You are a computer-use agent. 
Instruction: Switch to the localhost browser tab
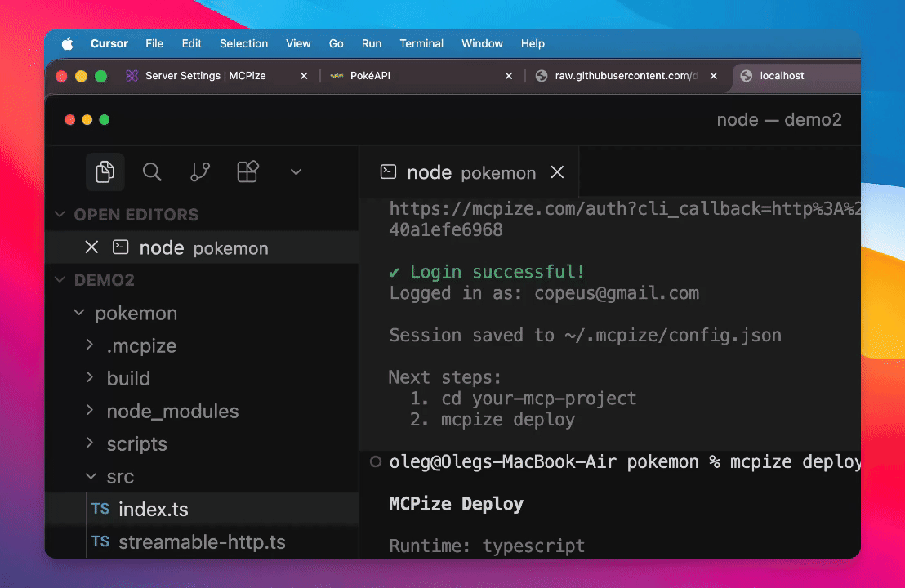coord(782,76)
